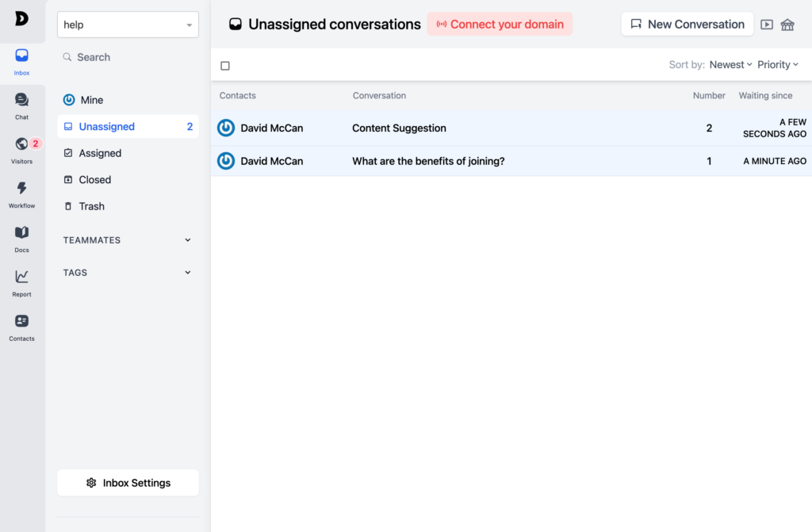Open the Priority filter dropdown
Image resolution: width=812 pixels, height=532 pixels.
pos(778,65)
